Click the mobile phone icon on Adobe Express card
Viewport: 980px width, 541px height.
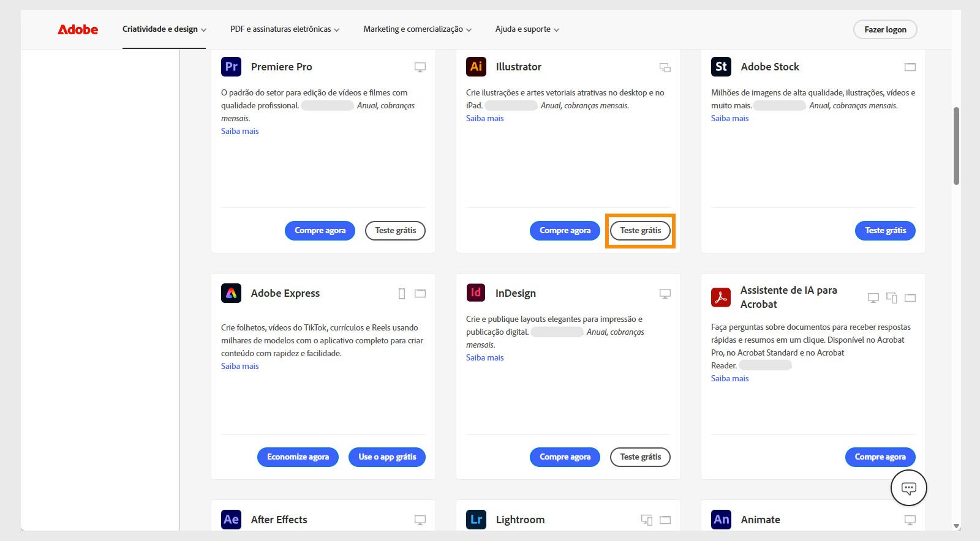point(402,294)
